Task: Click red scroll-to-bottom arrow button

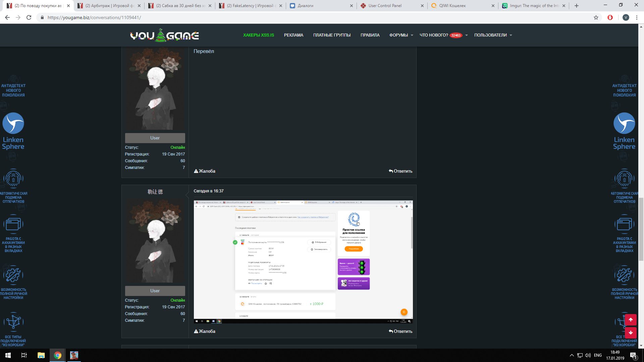Action: point(631,333)
